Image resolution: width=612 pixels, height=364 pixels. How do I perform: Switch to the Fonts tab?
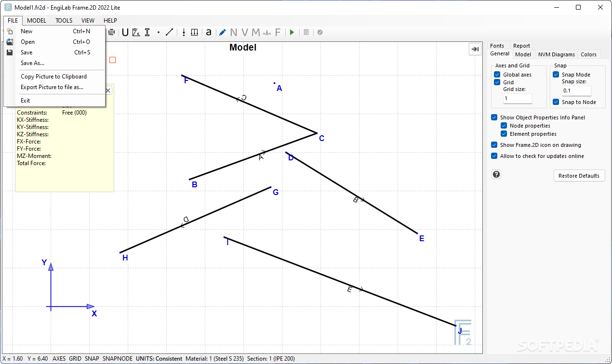[x=497, y=46]
